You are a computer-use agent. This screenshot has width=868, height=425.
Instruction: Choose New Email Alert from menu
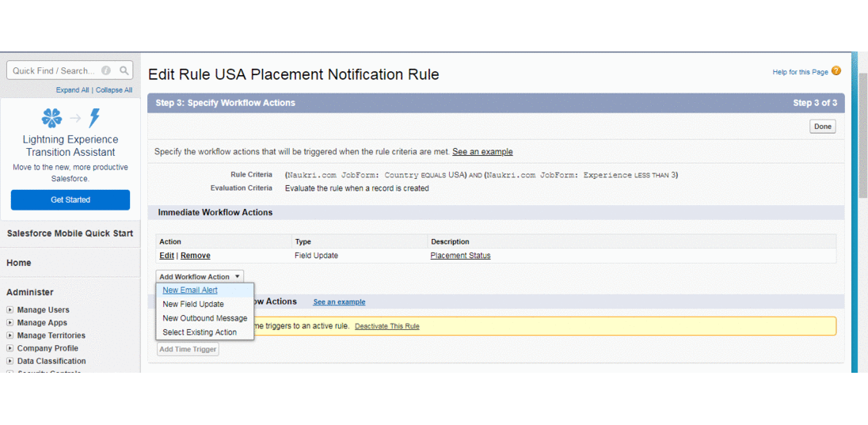[x=190, y=290]
